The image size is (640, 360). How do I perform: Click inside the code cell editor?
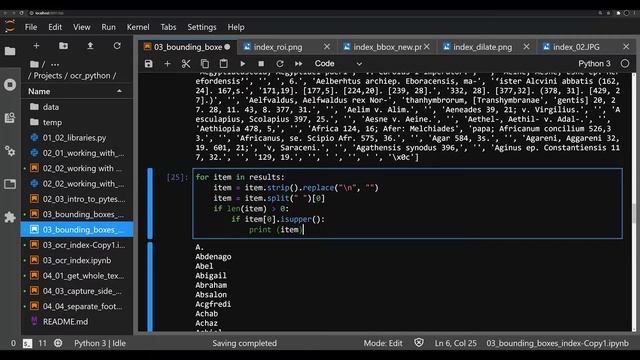pyautogui.click(x=407, y=203)
